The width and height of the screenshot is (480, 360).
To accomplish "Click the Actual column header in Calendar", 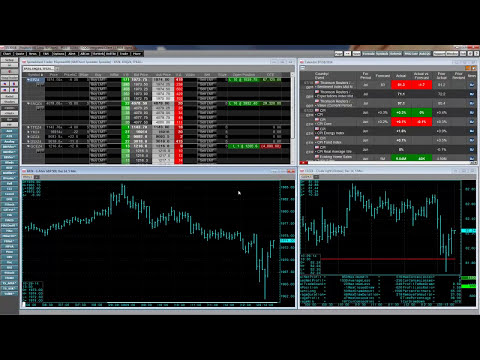I will [x=401, y=76].
